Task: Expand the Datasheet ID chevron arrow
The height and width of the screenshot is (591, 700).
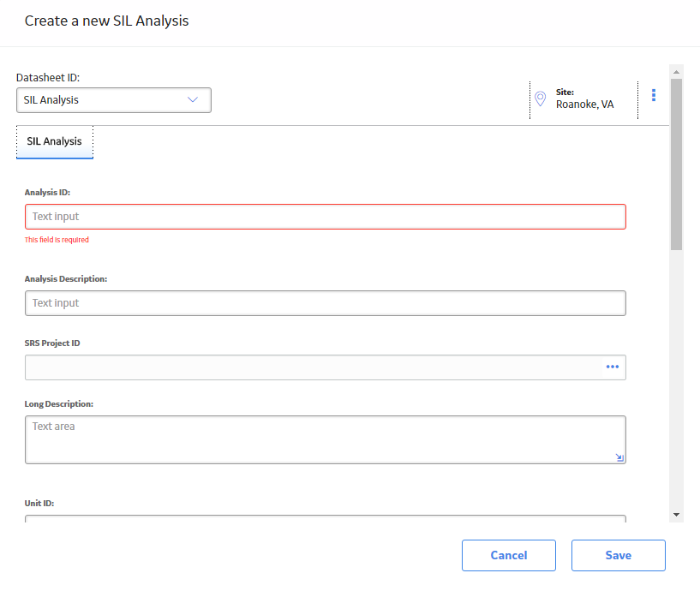Action: click(193, 99)
